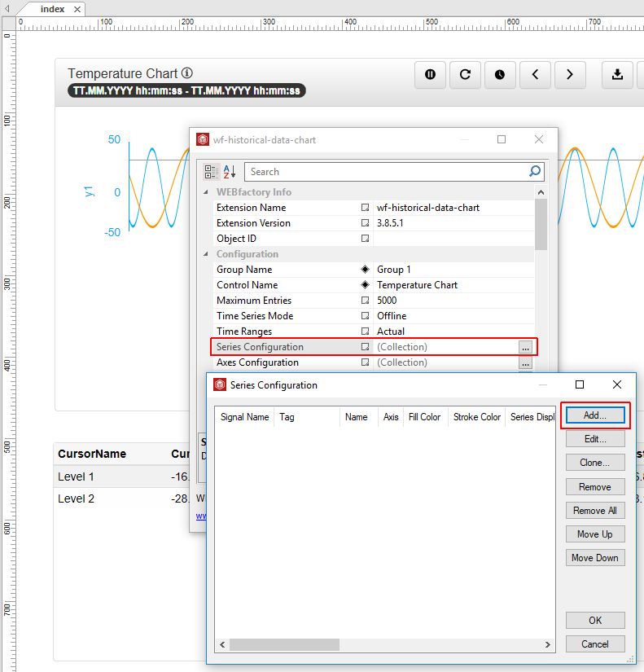Edit Maximum Entries value 5000
Image resolution: width=644 pixels, height=672 pixels.
(454, 300)
